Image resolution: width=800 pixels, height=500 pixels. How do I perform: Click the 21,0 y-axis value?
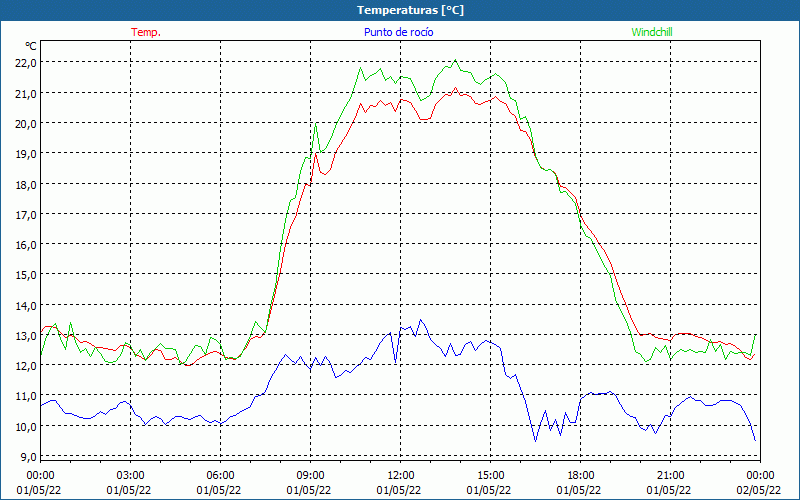pyautogui.click(x=27, y=93)
